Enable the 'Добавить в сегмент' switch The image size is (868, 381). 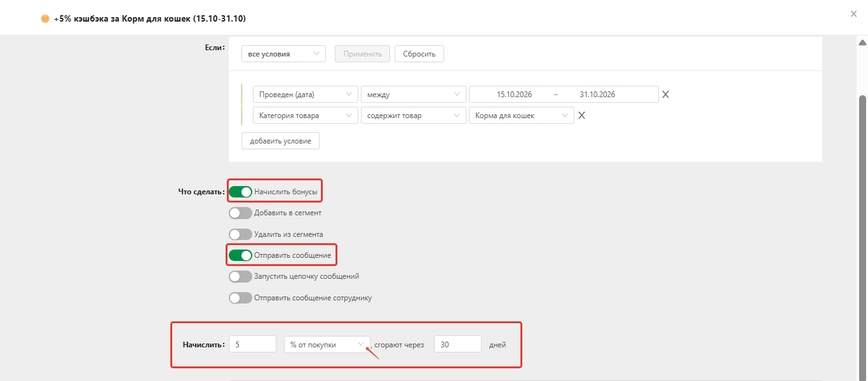pyautogui.click(x=240, y=213)
